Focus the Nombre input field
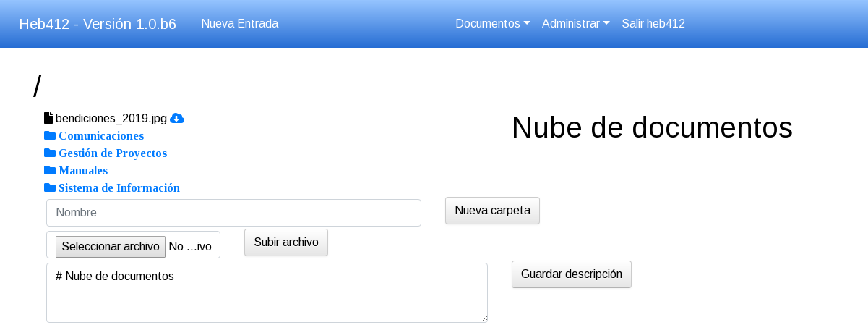 233,213
